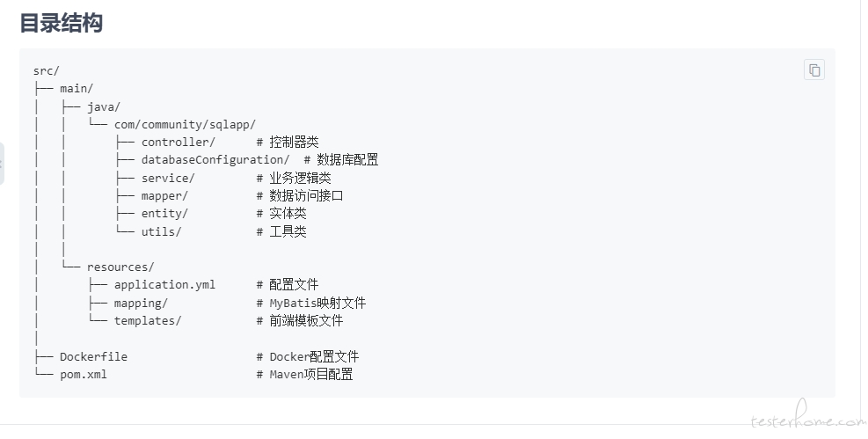The width and height of the screenshot is (868, 439).
Task: Select the entity/ folder line
Action: click(164, 214)
